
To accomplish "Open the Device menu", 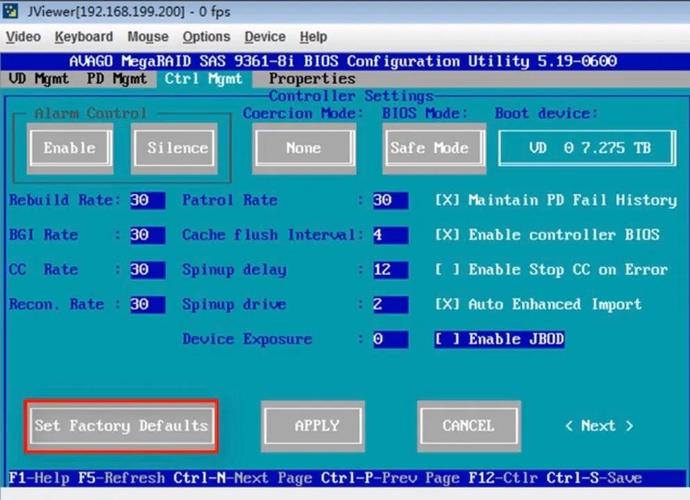I will click(x=265, y=37).
